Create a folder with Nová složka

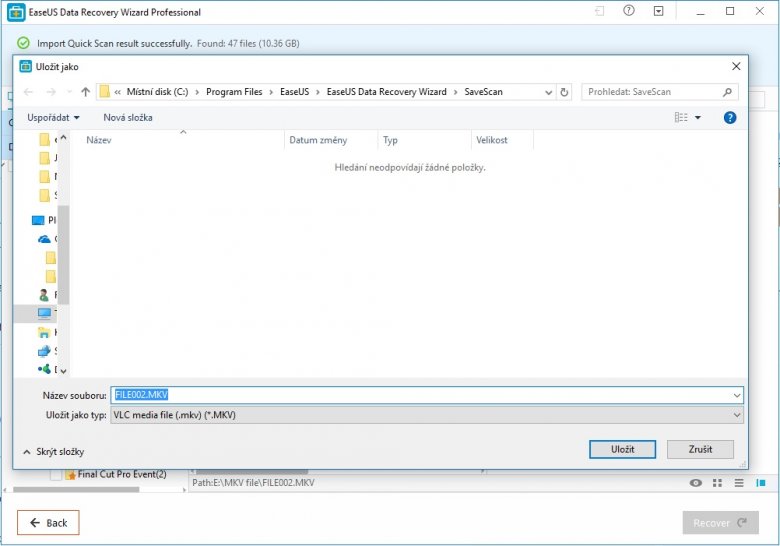[128, 118]
